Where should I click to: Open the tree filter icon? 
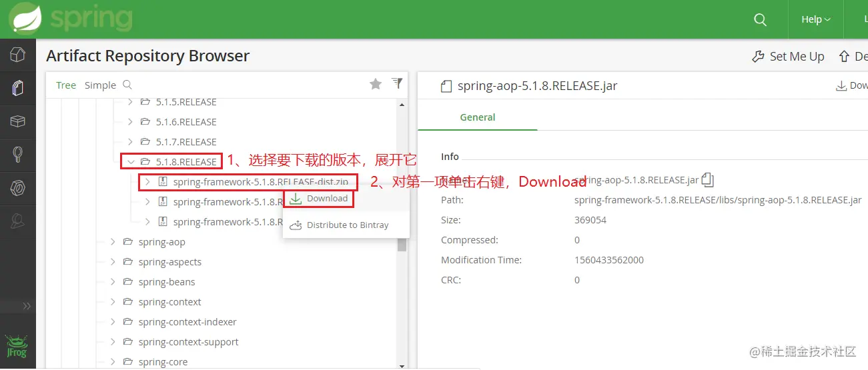click(x=397, y=83)
